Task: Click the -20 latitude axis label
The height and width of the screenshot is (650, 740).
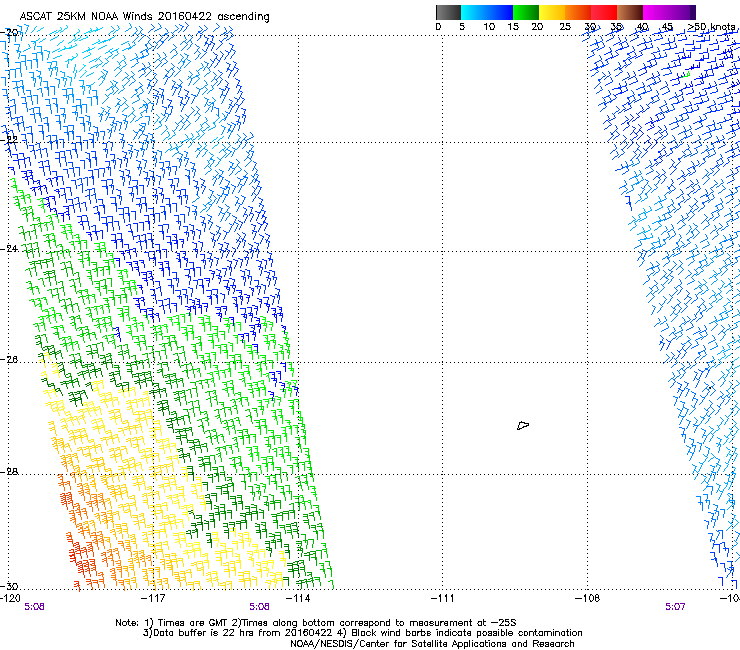Action: pyautogui.click(x=10, y=33)
